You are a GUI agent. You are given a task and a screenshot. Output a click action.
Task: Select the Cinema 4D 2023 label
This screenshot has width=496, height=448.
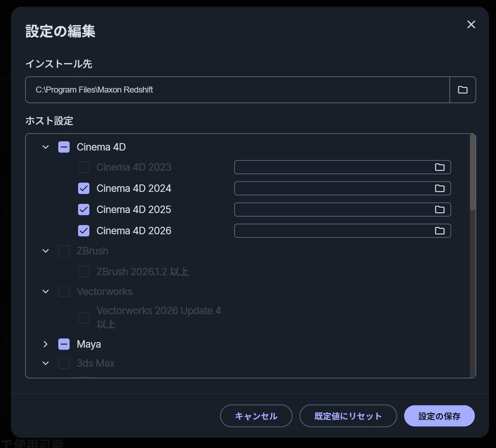click(x=134, y=167)
